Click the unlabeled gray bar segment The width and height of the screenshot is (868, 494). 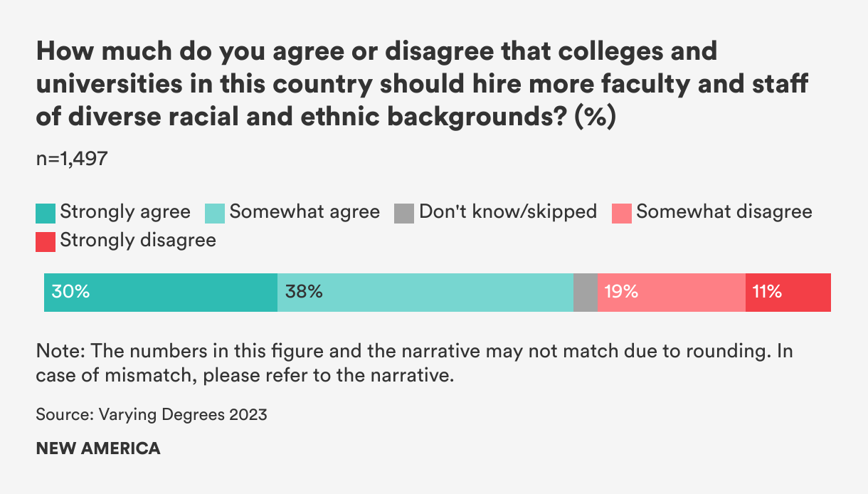pos(586,293)
